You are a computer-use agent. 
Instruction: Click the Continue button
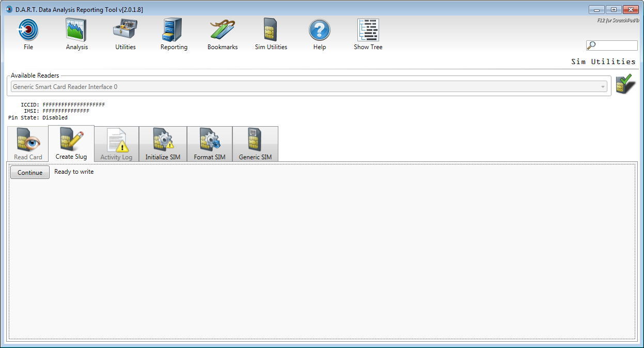30,173
